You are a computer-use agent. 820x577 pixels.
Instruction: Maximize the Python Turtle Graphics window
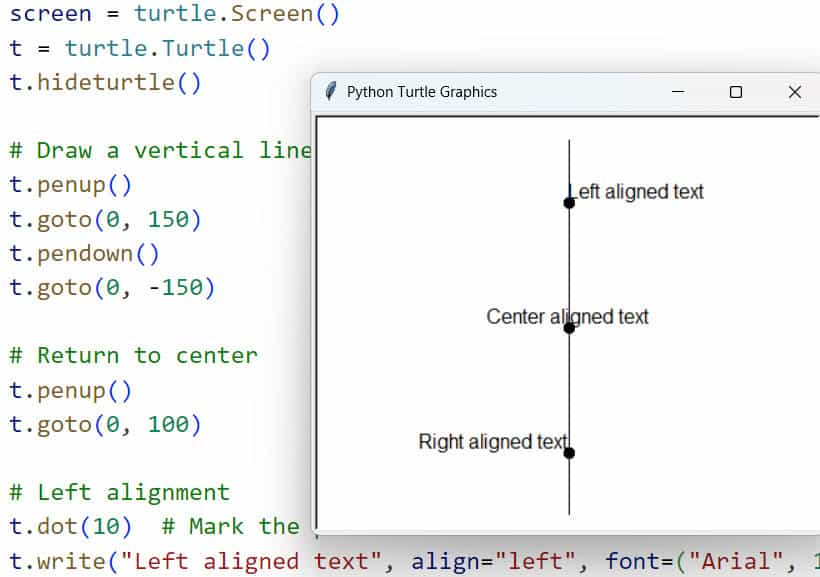click(x=736, y=92)
